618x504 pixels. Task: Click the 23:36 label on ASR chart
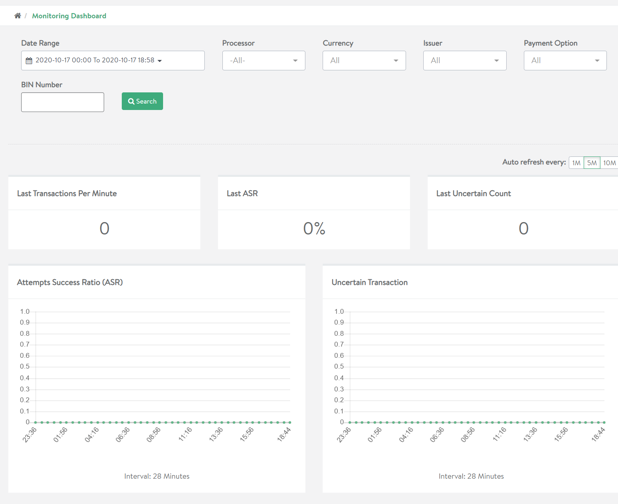point(29,435)
